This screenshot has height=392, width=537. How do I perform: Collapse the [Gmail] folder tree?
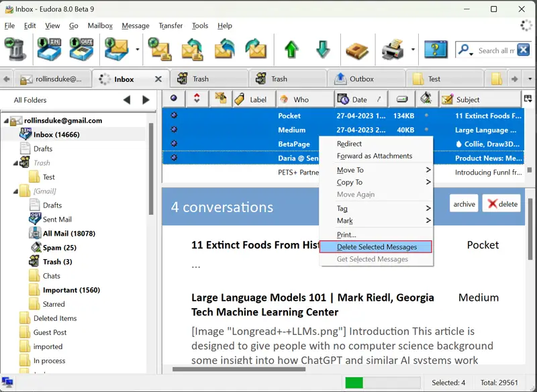tap(16, 191)
